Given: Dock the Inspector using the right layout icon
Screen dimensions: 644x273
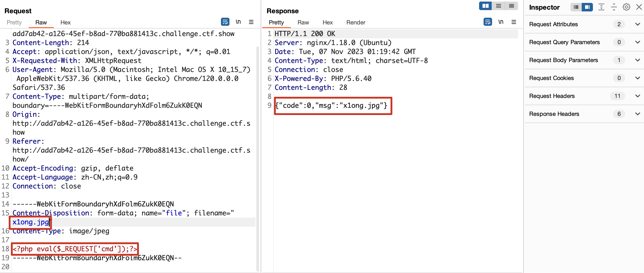Looking at the screenshot, I should (x=587, y=7).
